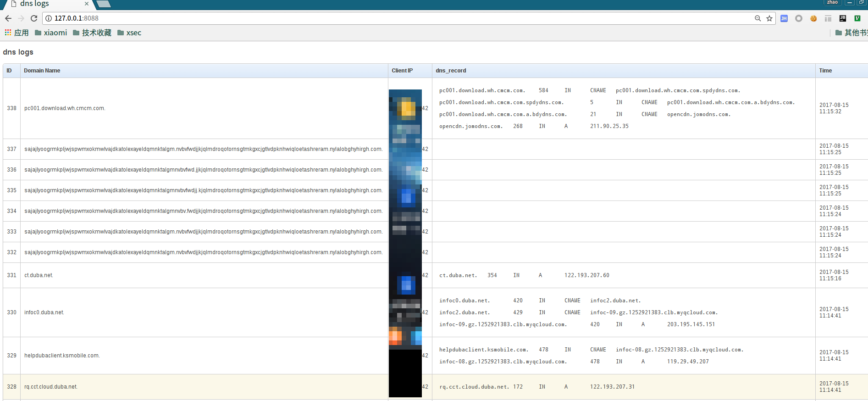Screen dimensions: 868x401
Task: Click the black JB JetBrains extension icon
Action: (x=843, y=18)
